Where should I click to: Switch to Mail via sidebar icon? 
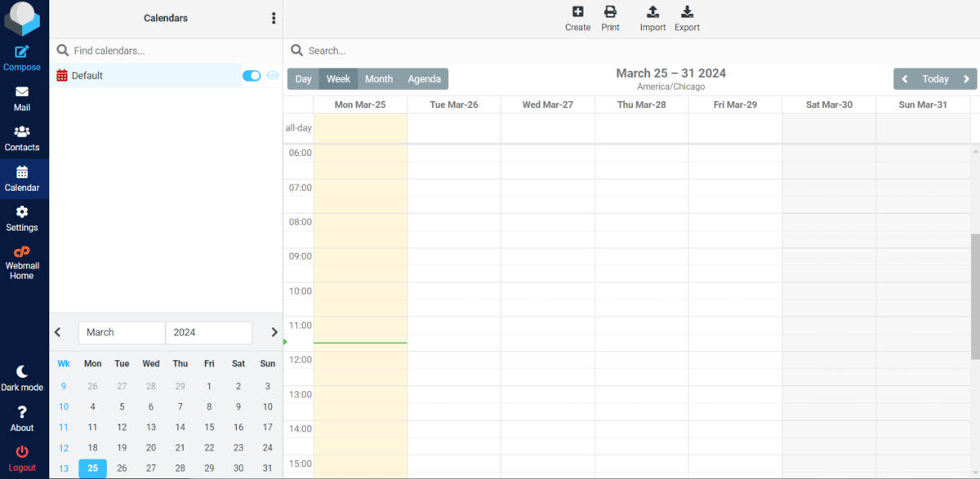[x=23, y=95]
